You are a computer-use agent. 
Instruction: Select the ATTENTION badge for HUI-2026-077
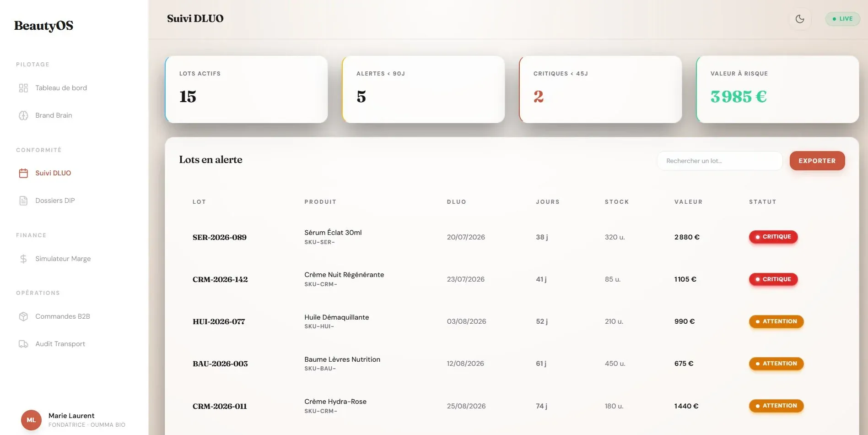click(776, 321)
